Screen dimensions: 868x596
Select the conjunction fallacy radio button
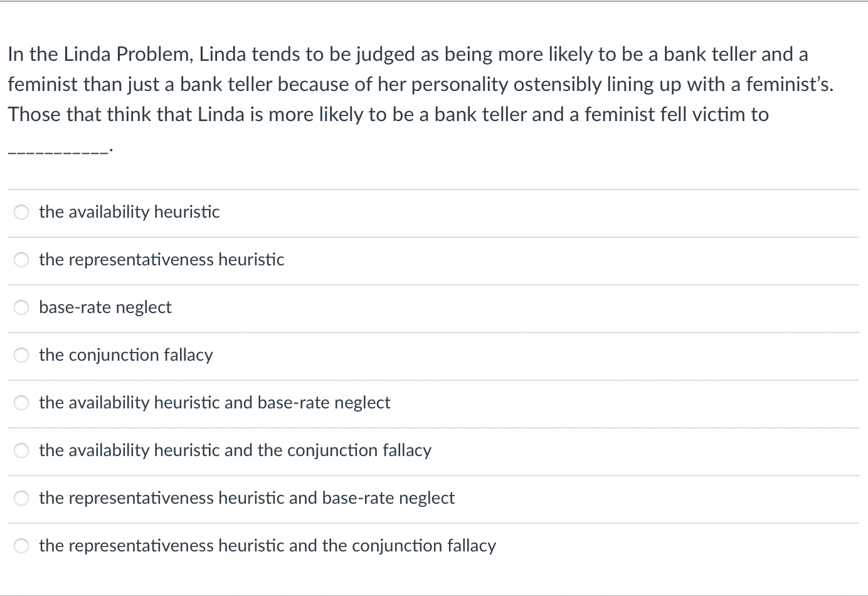tap(21, 354)
